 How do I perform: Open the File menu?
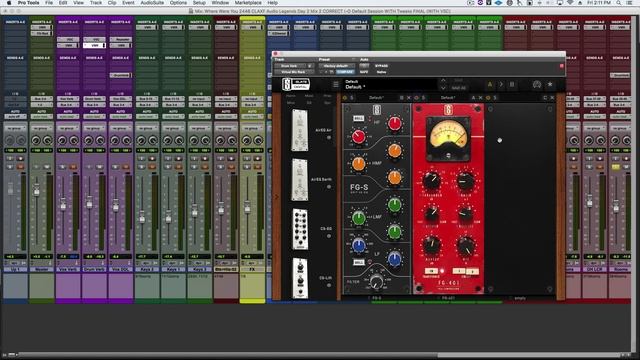point(49,2)
